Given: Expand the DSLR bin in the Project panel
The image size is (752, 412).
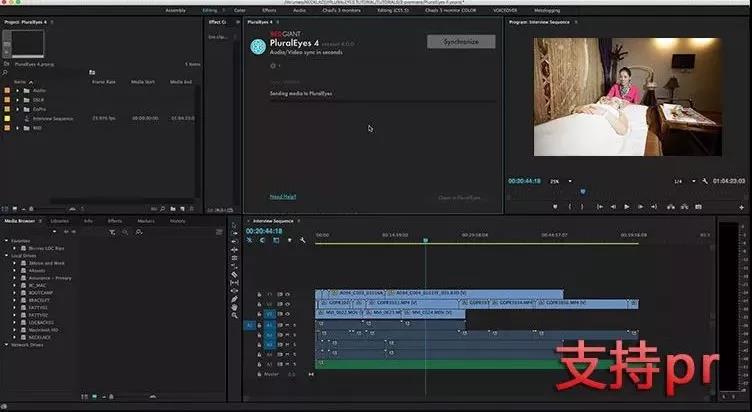Looking at the screenshot, I should pos(18,100).
